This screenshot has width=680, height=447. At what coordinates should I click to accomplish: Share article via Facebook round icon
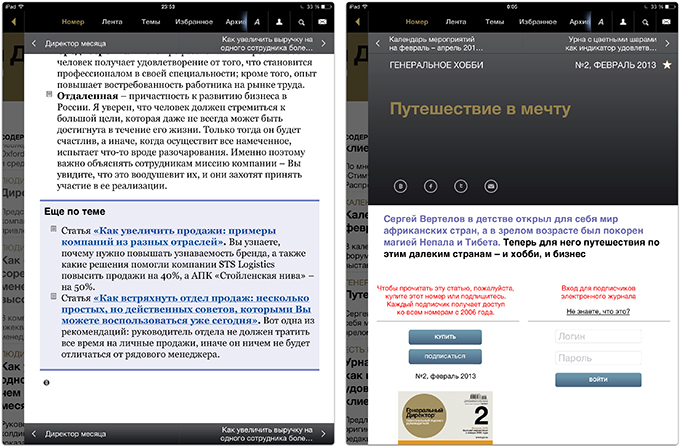(431, 186)
